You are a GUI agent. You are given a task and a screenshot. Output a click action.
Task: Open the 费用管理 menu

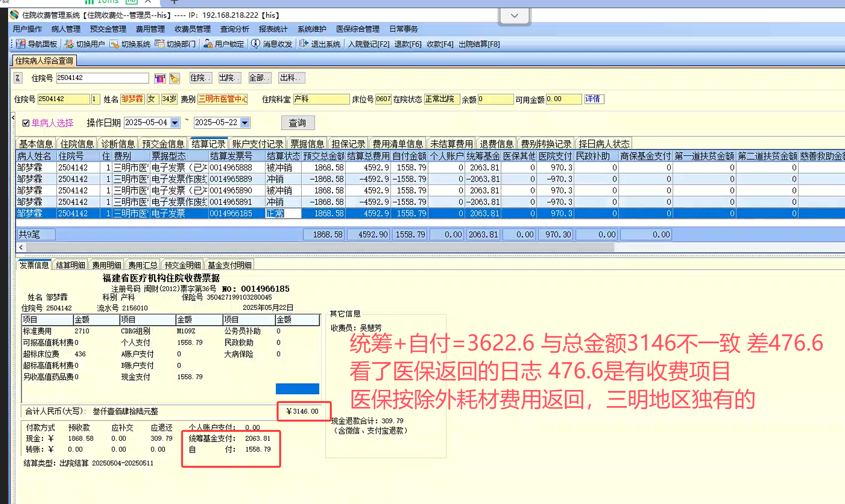pos(150,29)
